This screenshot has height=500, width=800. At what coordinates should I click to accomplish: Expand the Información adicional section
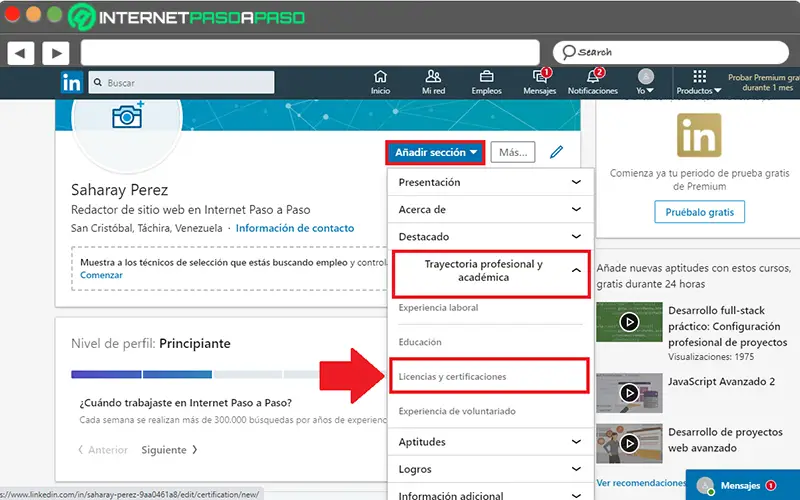pyautogui.click(x=490, y=494)
